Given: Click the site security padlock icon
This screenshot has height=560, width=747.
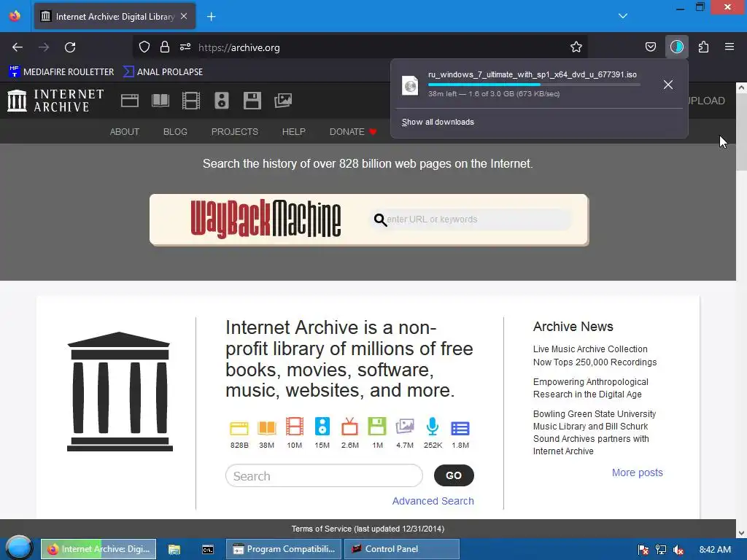Looking at the screenshot, I should 165,47.
